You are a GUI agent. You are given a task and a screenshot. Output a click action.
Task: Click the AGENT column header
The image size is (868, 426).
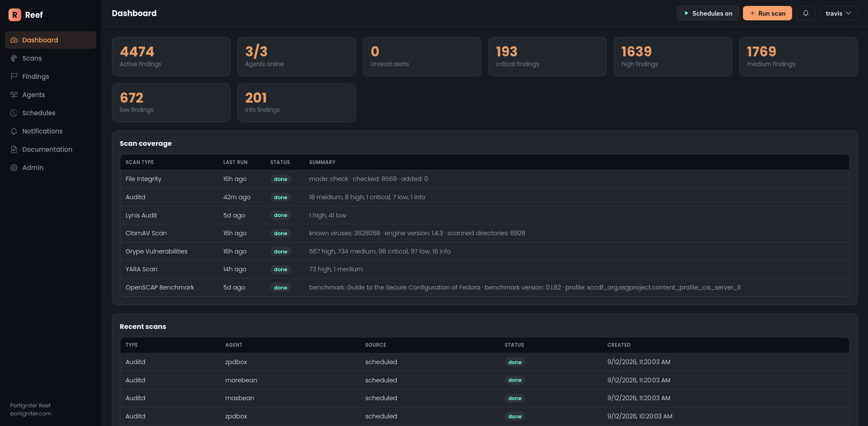click(x=234, y=345)
